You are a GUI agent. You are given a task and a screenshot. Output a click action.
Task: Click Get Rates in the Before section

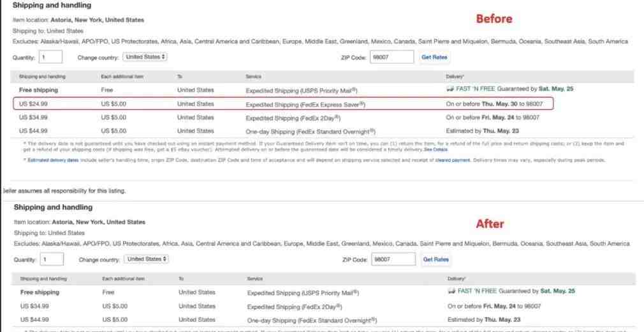434,57
